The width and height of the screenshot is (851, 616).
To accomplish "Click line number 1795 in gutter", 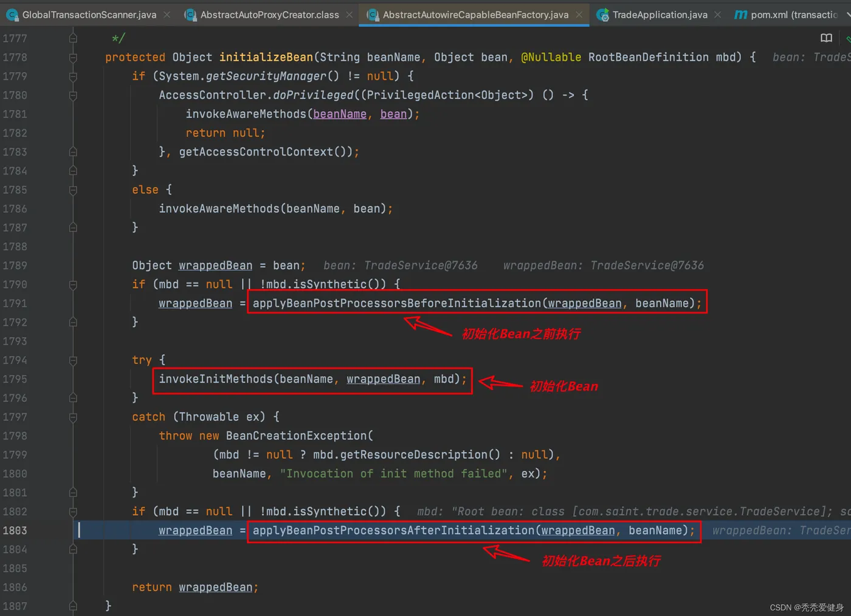I will [15, 379].
